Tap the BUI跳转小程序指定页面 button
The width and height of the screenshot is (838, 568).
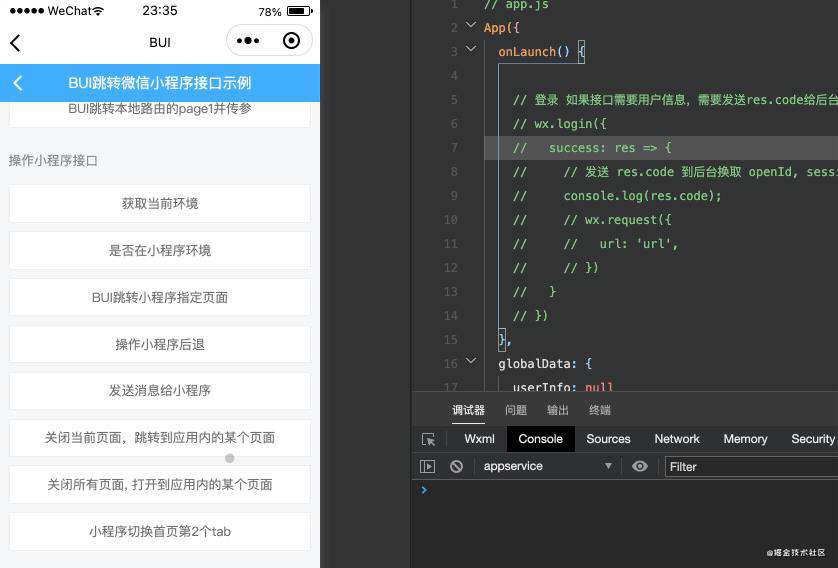[160, 297]
